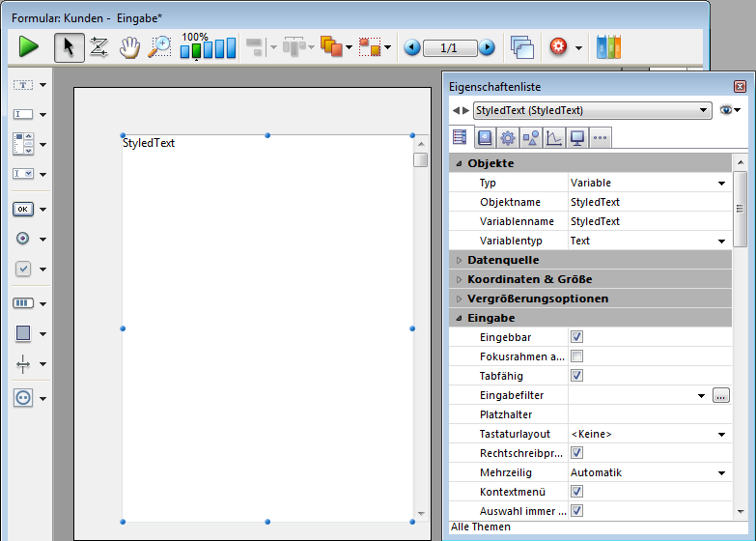This screenshot has height=541, width=756.
Task: Choose the entry order tool
Action: 98,47
